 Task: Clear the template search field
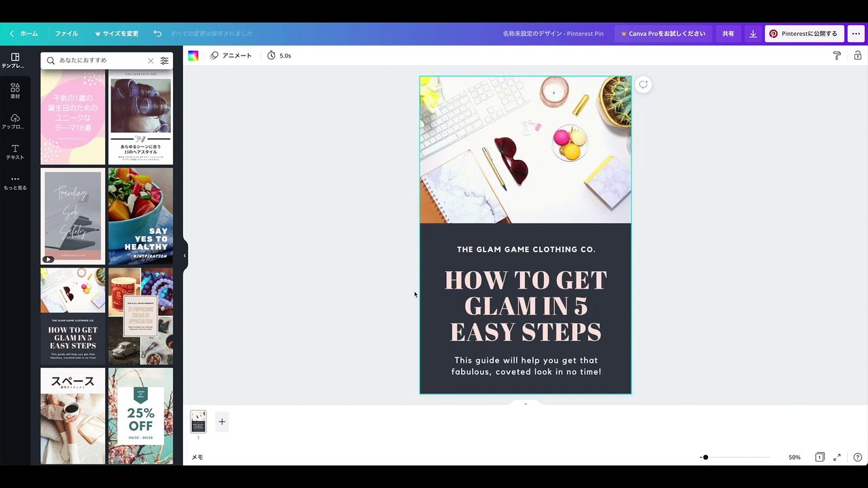pyautogui.click(x=151, y=60)
